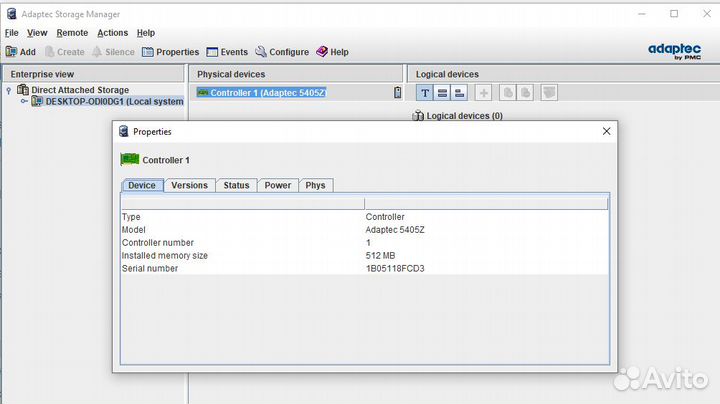Maximize the Adaptec Storage Manager window

coord(674,14)
